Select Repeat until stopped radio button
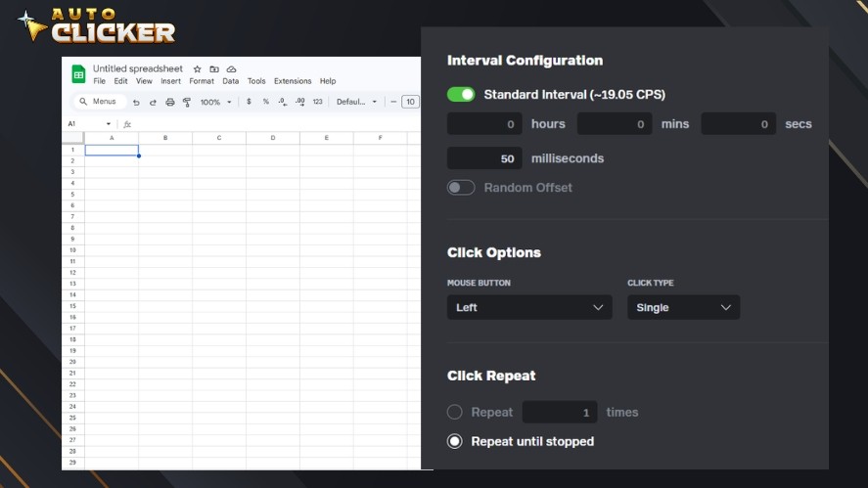This screenshot has width=868, height=488. pos(454,441)
